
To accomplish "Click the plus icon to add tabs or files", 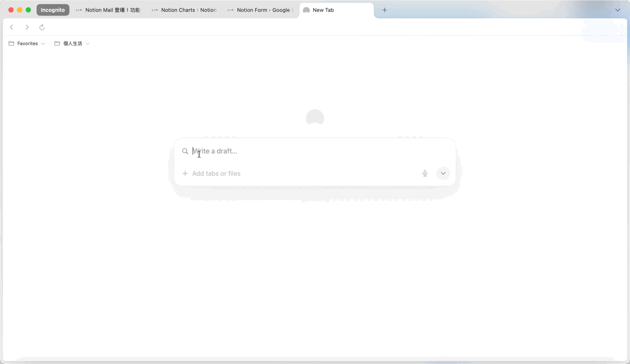I will point(185,174).
